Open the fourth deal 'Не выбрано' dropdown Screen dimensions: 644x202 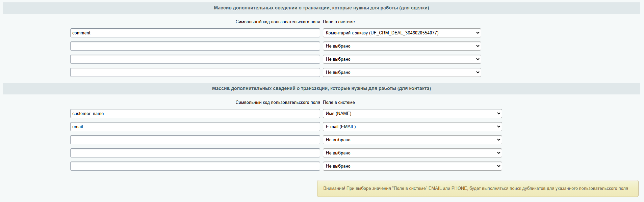click(x=402, y=73)
